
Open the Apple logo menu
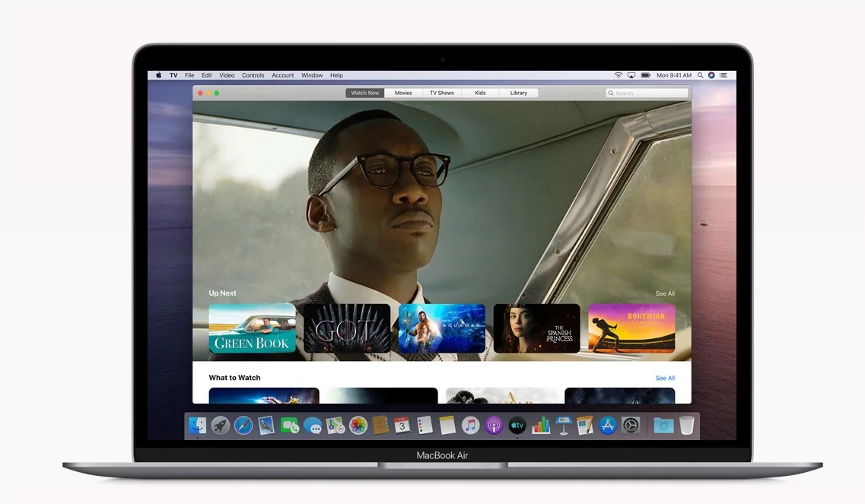(x=158, y=75)
